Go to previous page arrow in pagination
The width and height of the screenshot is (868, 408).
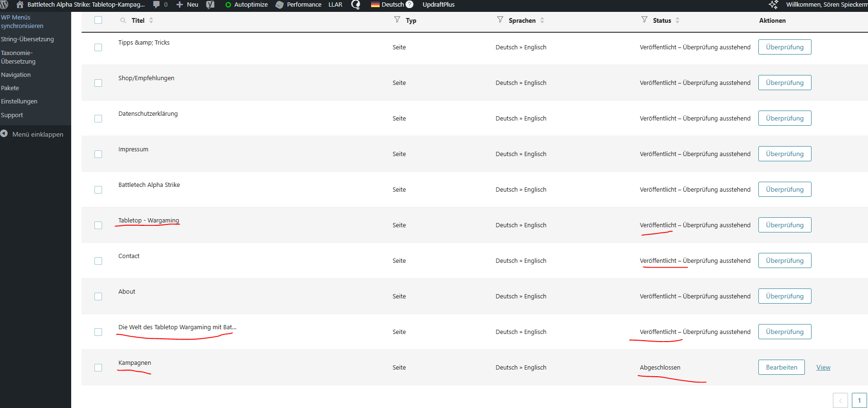pyautogui.click(x=840, y=400)
